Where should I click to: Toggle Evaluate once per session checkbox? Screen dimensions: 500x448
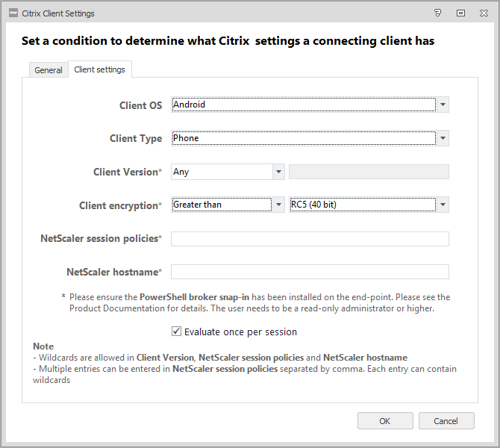pyautogui.click(x=177, y=332)
